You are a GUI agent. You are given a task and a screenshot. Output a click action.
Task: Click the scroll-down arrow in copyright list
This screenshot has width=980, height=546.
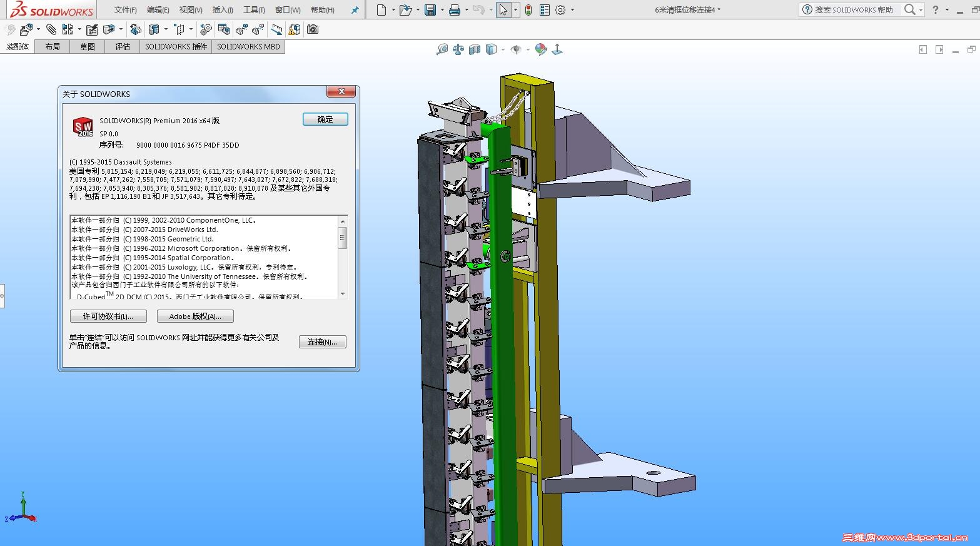point(343,294)
